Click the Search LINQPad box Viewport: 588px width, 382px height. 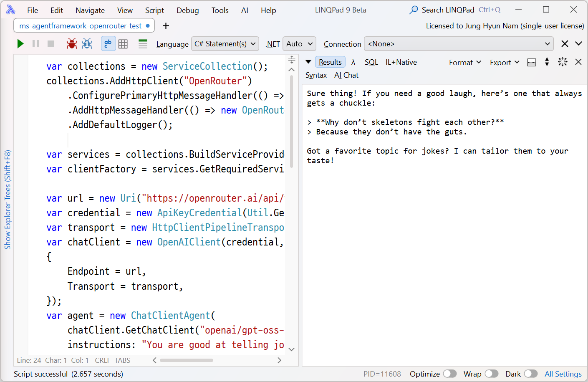455,10
